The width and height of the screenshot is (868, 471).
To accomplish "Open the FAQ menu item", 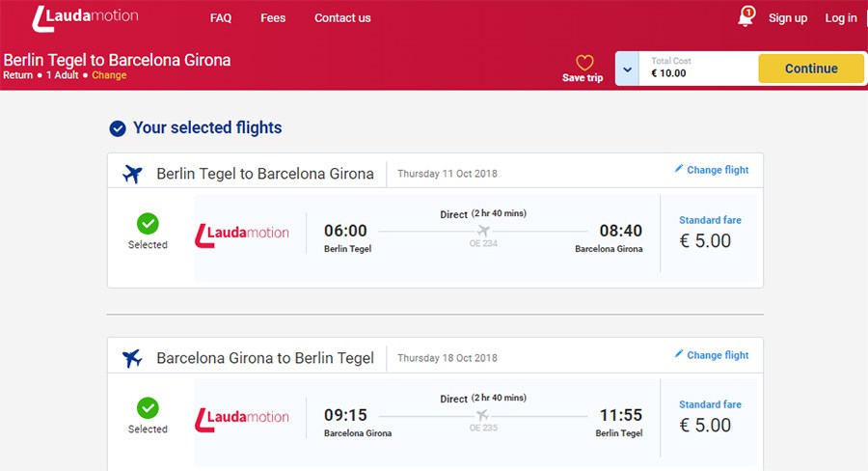I will click(221, 18).
